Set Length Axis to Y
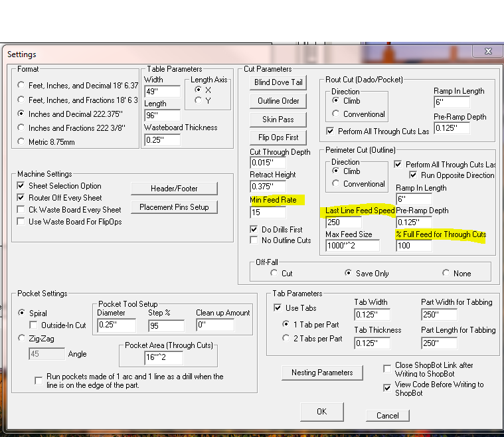This screenshot has width=504, height=437. 198,100
